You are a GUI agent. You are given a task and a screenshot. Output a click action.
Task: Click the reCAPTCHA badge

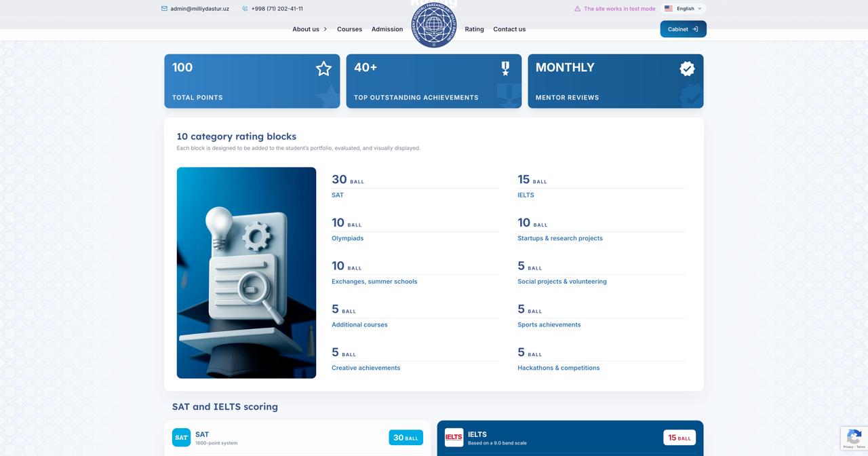click(x=854, y=438)
